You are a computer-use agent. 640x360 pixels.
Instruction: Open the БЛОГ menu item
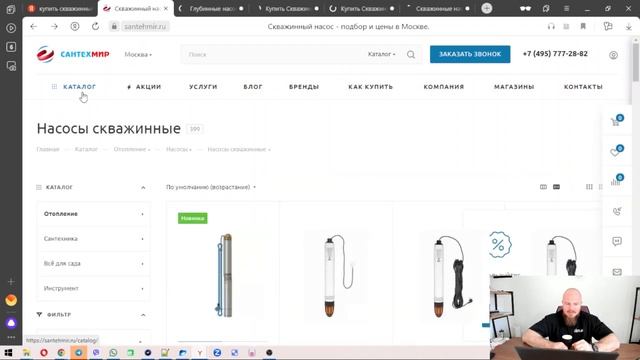pos(253,87)
